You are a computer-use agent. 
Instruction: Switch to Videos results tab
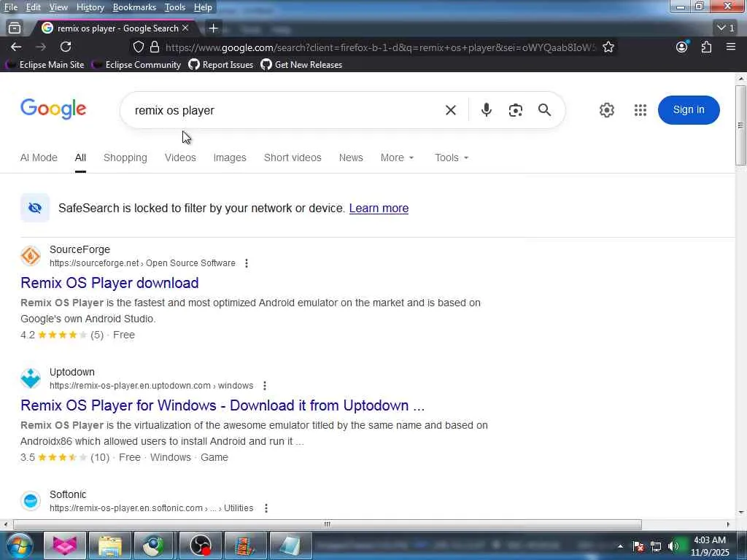pos(180,157)
